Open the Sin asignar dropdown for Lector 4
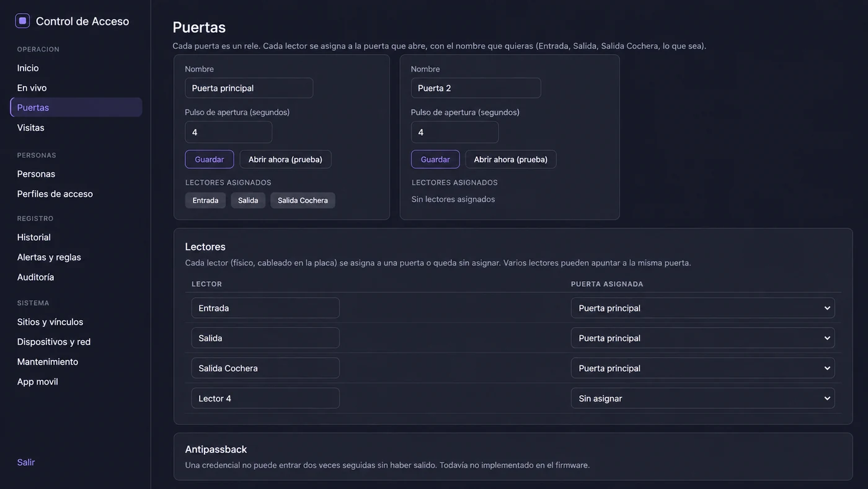The height and width of the screenshot is (489, 868). pos(702,398)
